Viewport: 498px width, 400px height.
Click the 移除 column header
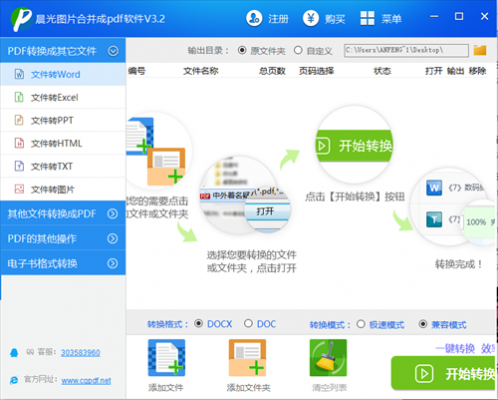[477, 71]
